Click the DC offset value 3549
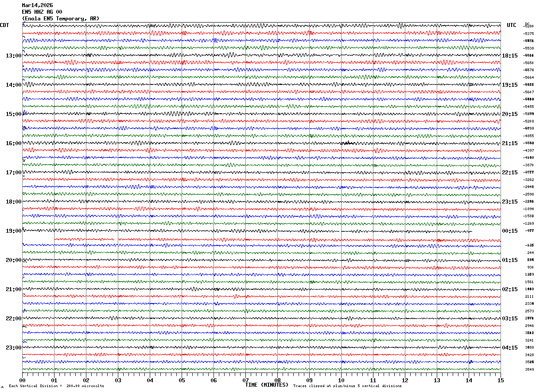Screen dimensions: 536x392 click(529, 369)
